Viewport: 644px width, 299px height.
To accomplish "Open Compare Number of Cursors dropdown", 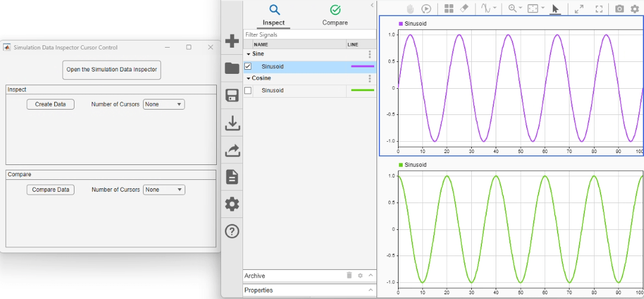I will 164,189.
